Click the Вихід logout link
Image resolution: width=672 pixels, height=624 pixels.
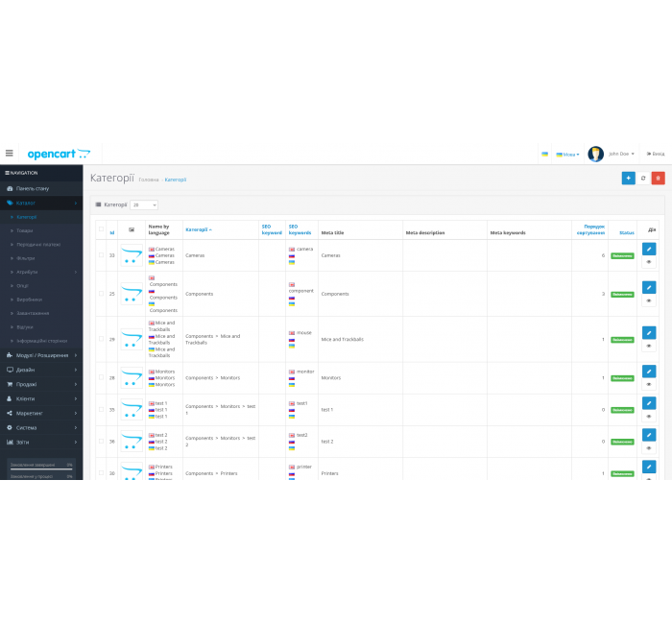click(656, 154)
